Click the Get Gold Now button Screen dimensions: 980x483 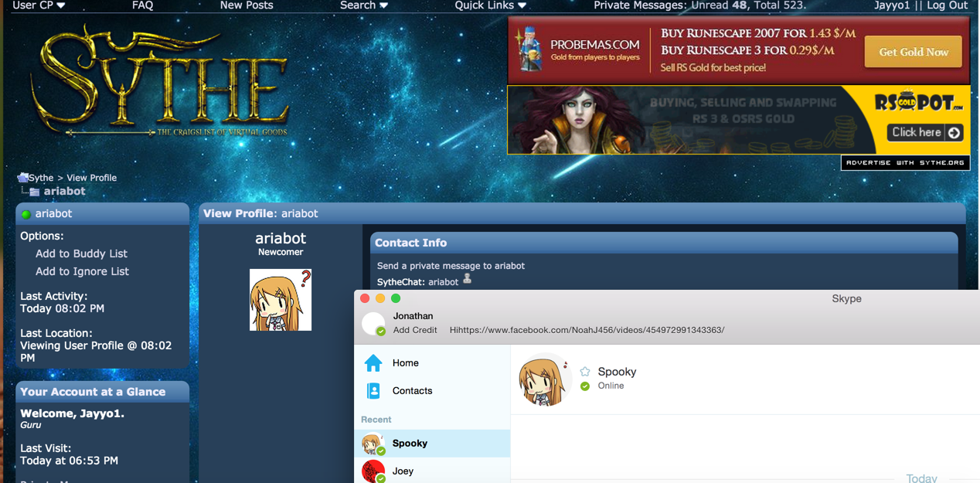pyautogui.click(x=913, y=52)
